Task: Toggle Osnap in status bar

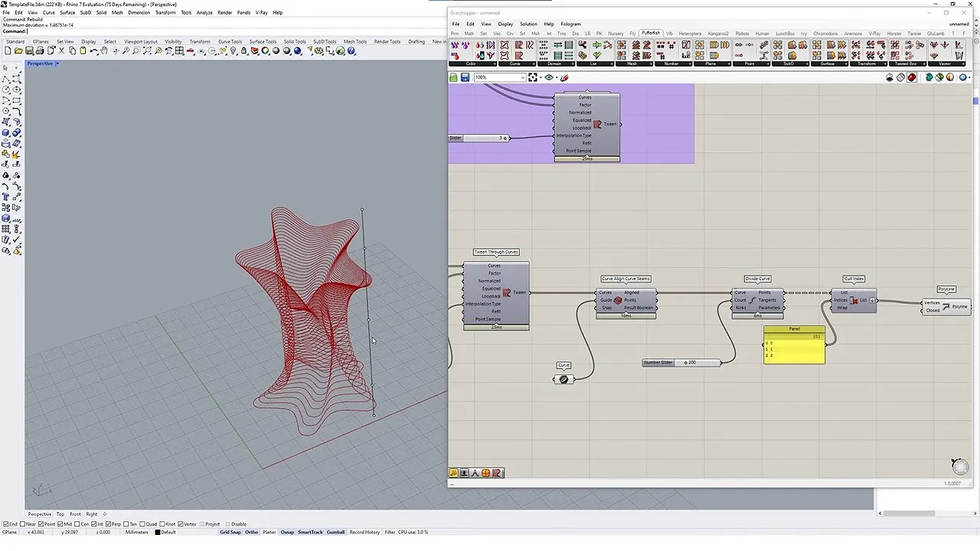Action: pyautogui.click(x=287, y=532)
